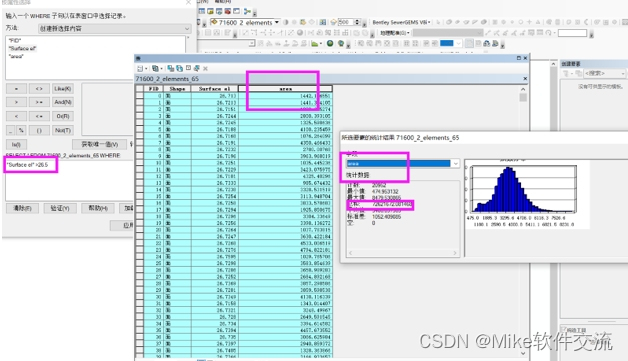
Task: Click Clear Selection X in table toolbar
Action: pos(205,69)
